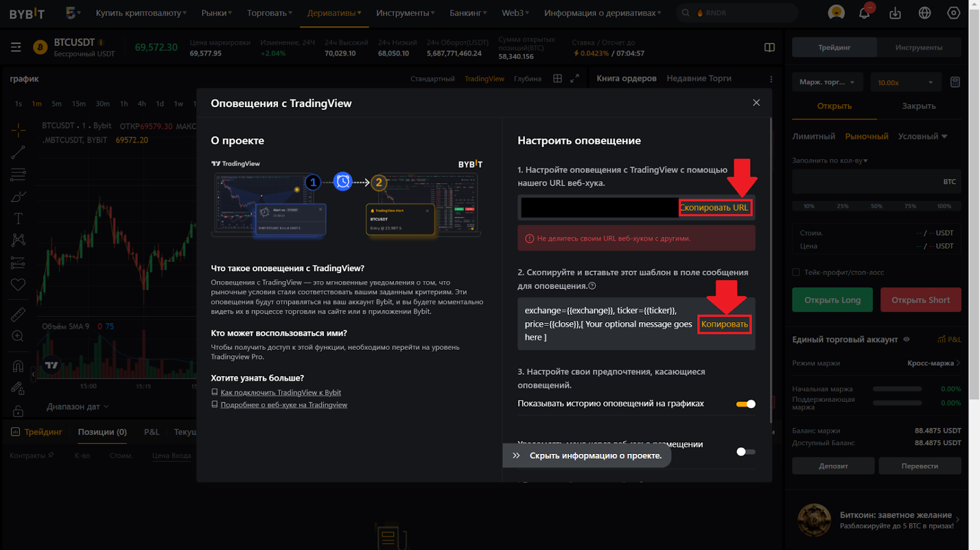980x550 pixels.
Task: Click the help icon beside template instructions
Action: (592, 285)
